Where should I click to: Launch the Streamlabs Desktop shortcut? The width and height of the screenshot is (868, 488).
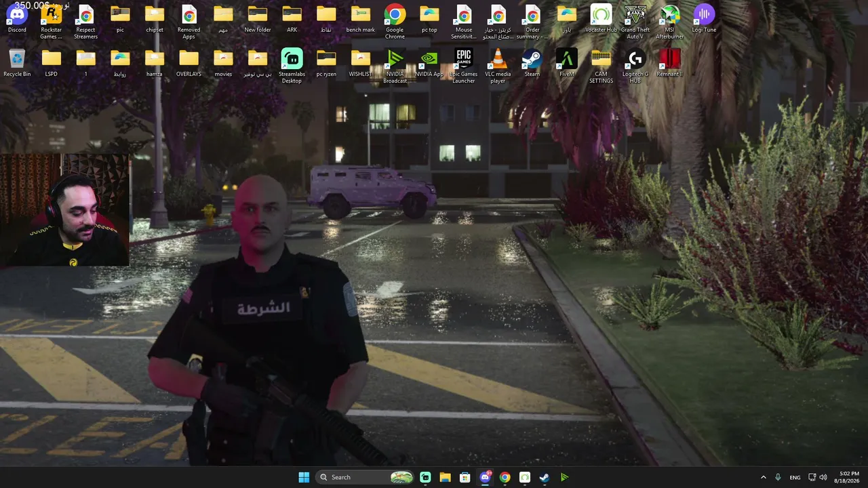(x=292, y=66)
